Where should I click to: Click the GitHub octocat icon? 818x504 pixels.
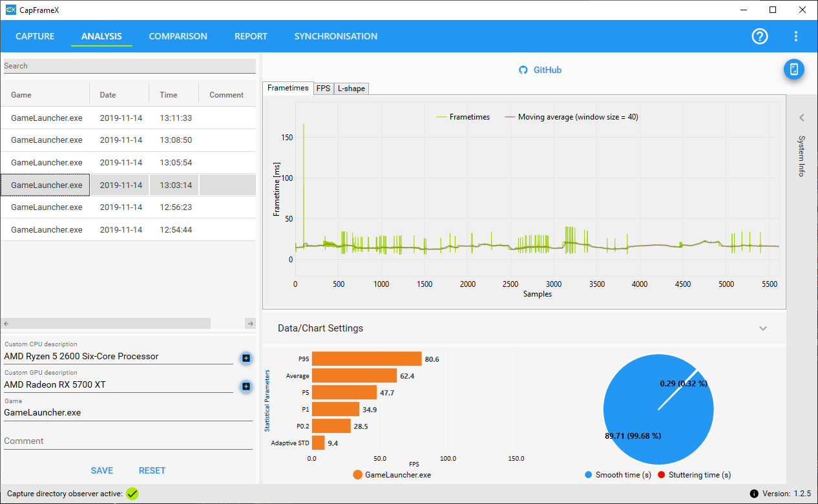pos(523,70)
